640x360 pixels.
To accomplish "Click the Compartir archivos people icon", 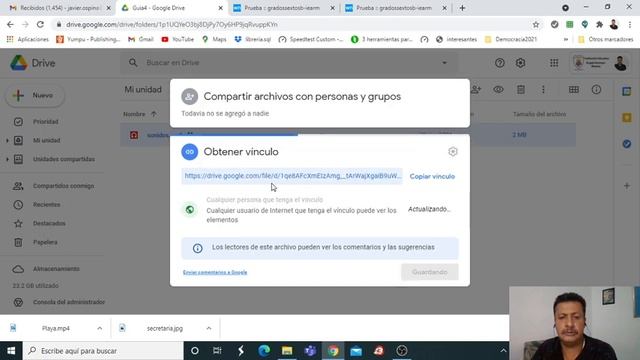I will point(189,97).
